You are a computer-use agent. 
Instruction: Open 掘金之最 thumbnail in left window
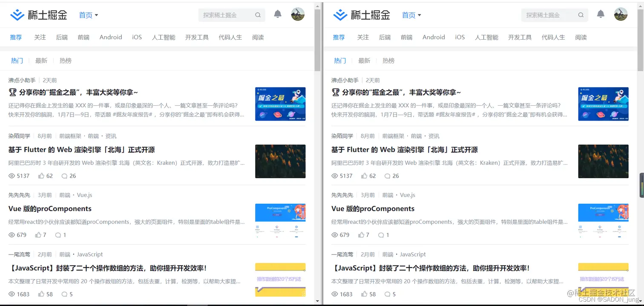click(280, 104)
